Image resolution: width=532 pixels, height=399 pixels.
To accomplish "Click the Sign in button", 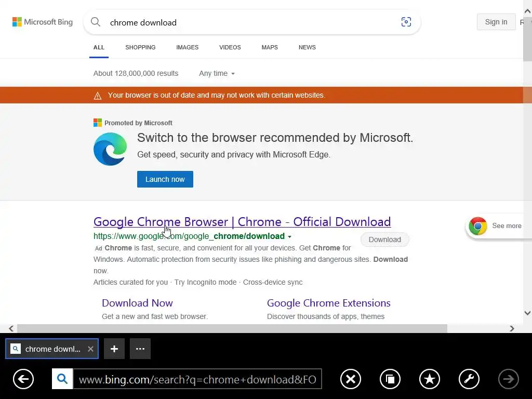I will tap(496, 22).
